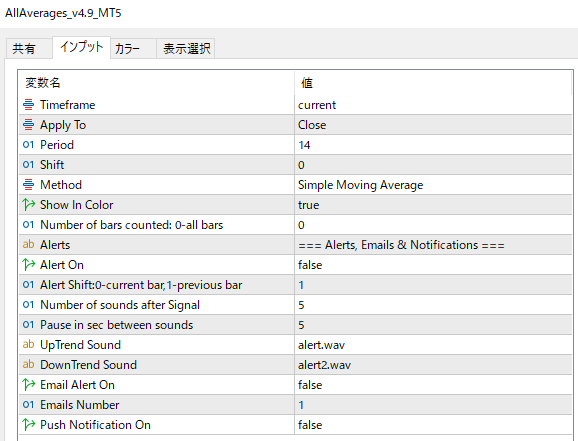Image resolution: width=578 pixels, height=441 pixels.
Task: Select 'Pause in sec between sounds' label
Action: pos(116,324)
